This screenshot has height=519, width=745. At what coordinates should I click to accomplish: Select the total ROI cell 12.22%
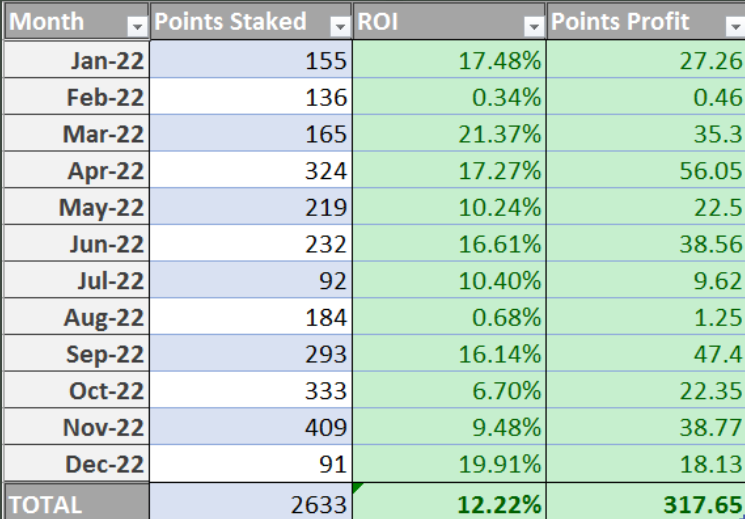449,501
